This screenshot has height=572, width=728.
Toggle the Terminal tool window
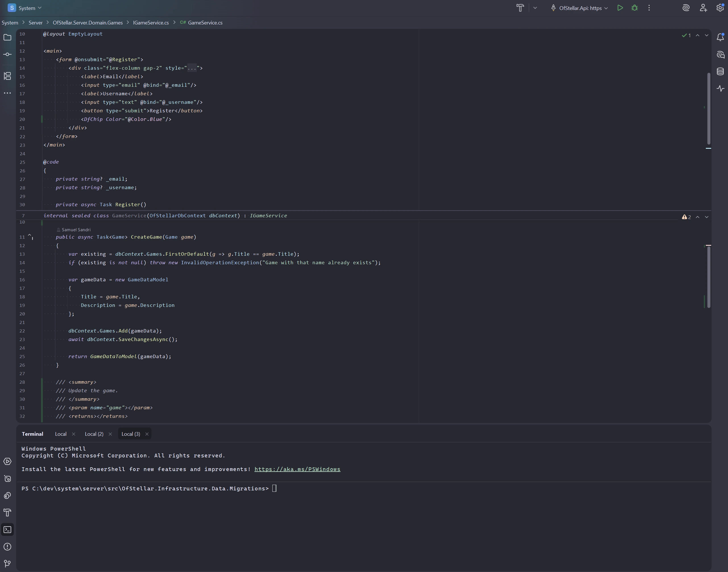(7, 529)
